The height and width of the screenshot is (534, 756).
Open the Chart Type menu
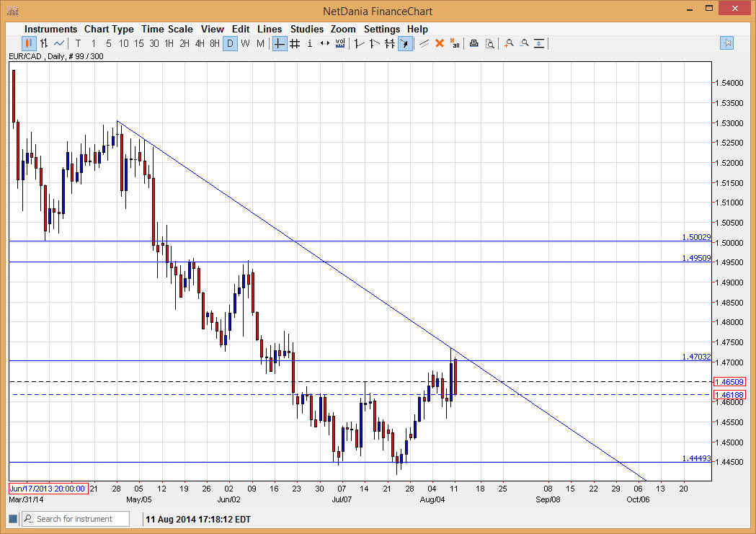click(109, 29)
